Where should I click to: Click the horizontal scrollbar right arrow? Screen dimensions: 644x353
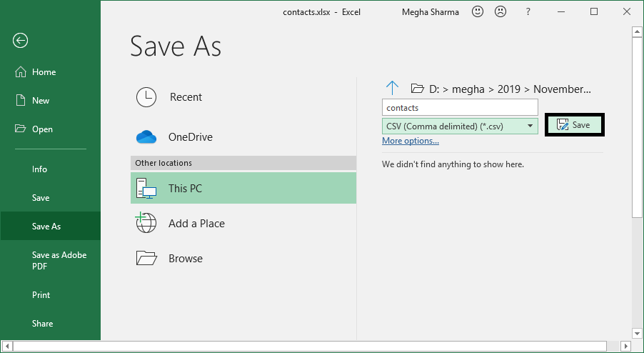click(625, 346)
